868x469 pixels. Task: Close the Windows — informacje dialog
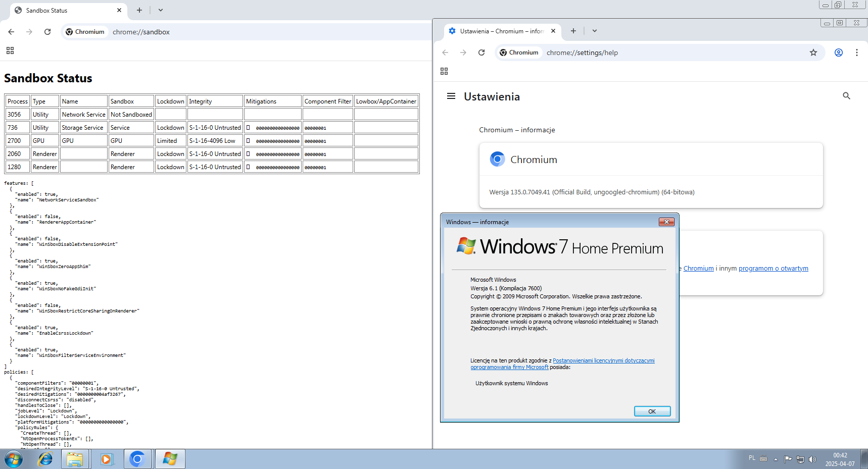click(x=666, y=222)
